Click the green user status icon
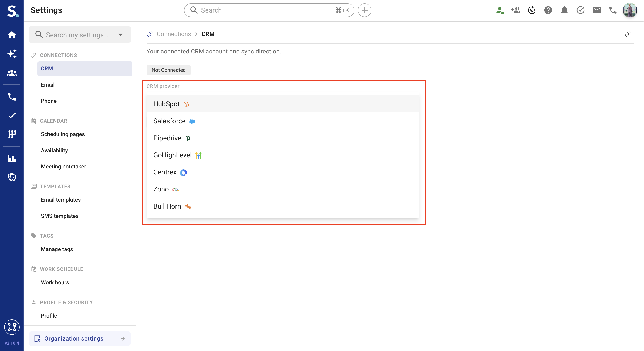This screenshot has height=351, width=644. click(x=500, y=10)
